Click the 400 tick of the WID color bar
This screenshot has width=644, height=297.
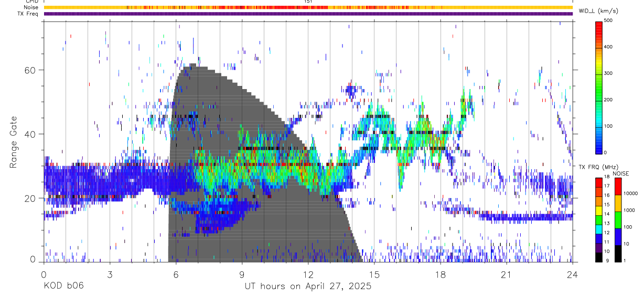point(609,47)
